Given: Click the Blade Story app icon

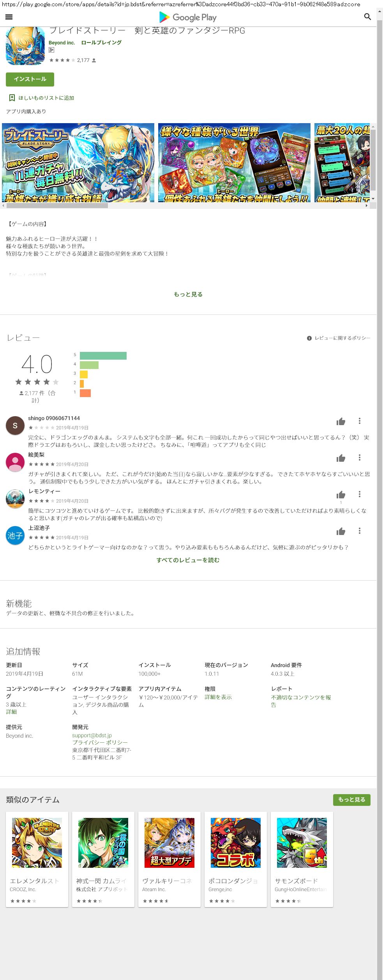Looking at the screenshot, I should [x=25, y=46].
